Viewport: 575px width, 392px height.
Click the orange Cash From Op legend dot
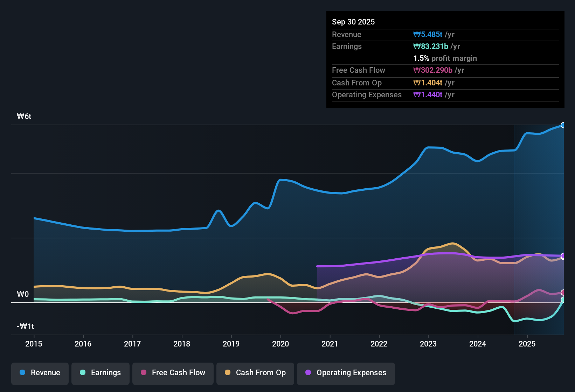pos(228,373)
